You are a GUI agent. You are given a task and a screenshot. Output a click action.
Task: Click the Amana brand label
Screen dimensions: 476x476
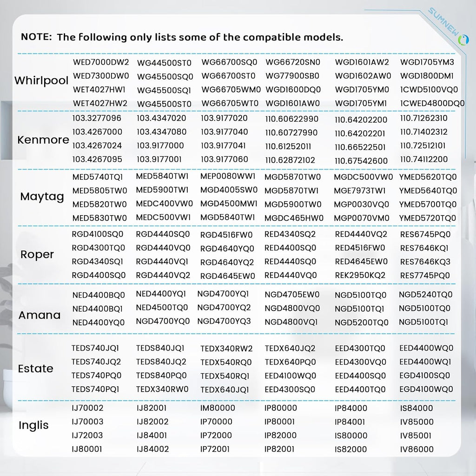pyautogui.click(x=40, y=315)
